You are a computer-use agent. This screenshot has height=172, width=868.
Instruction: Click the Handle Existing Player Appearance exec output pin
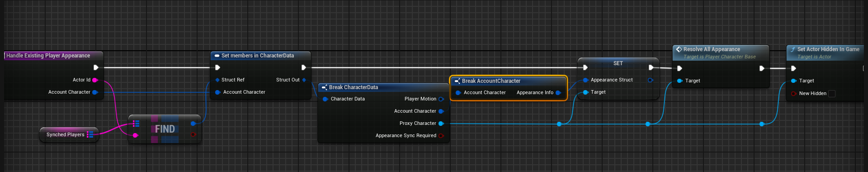pos(96,67)
